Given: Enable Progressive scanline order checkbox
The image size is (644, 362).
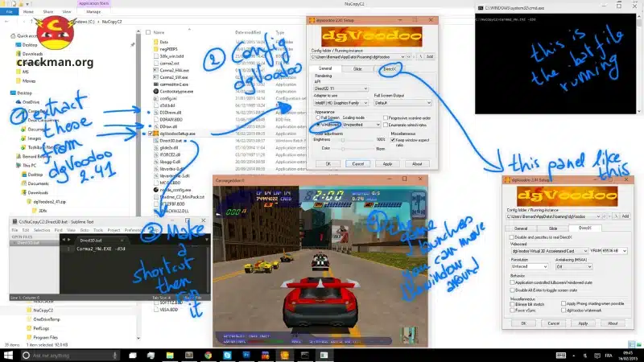Looking at the screenshot, I should (x=386, y=117).
